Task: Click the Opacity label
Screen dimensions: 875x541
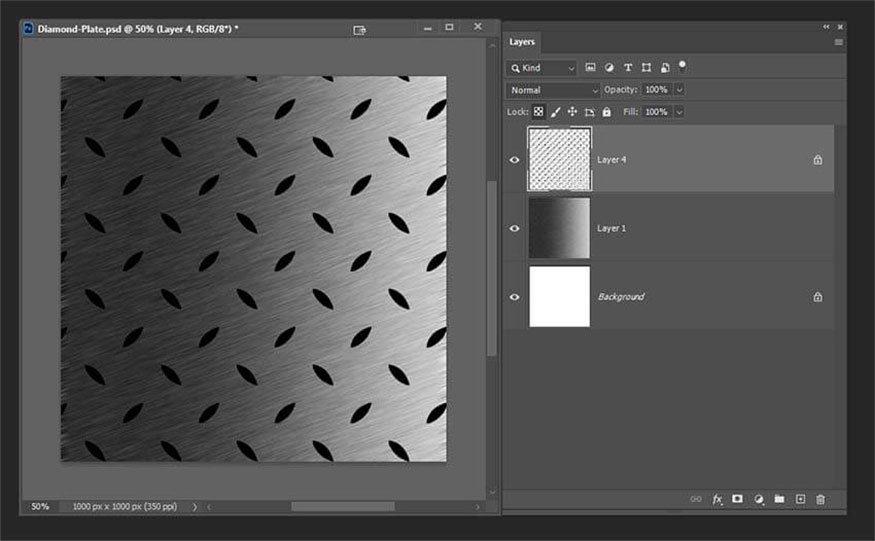Action: (x=620, y=89)
